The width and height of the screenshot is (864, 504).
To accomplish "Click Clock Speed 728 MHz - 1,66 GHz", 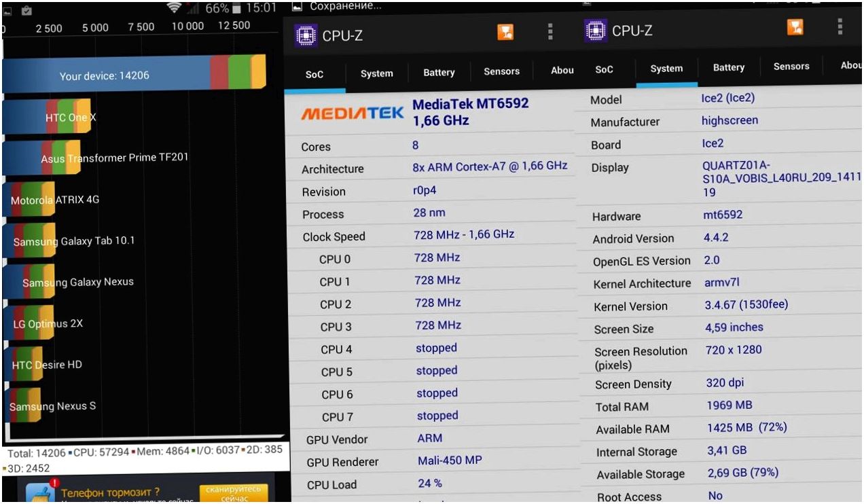I will pyautogui.click(x=464, y=234).
